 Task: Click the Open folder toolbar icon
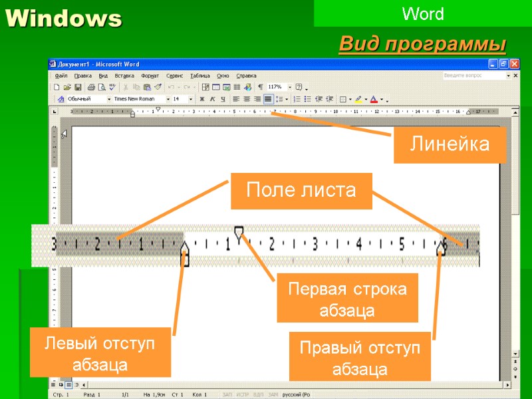(x=67, y=87)
